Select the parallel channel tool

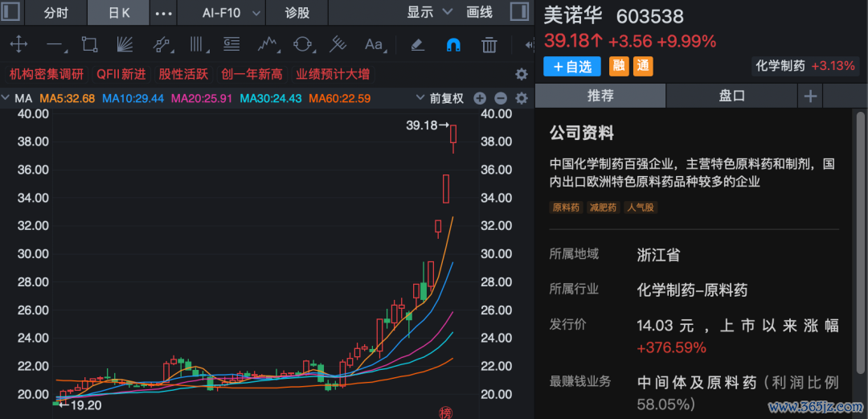(x=161, y=44)
